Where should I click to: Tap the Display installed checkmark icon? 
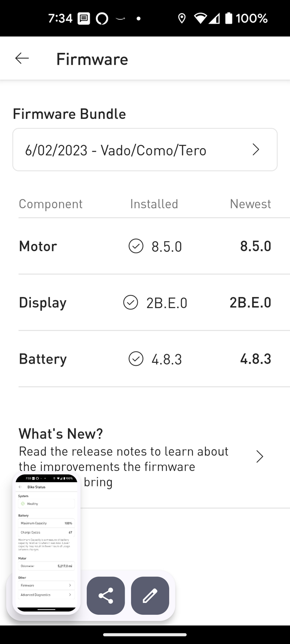(x=131, y=302)
